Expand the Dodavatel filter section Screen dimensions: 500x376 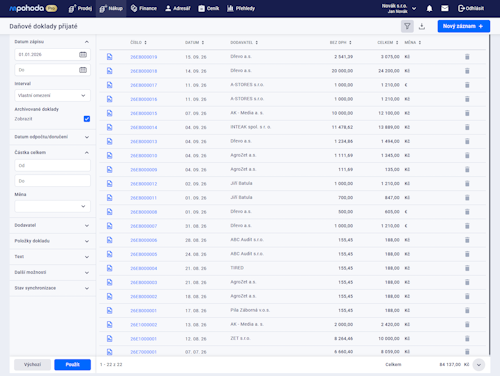click(x=52, y=225)
